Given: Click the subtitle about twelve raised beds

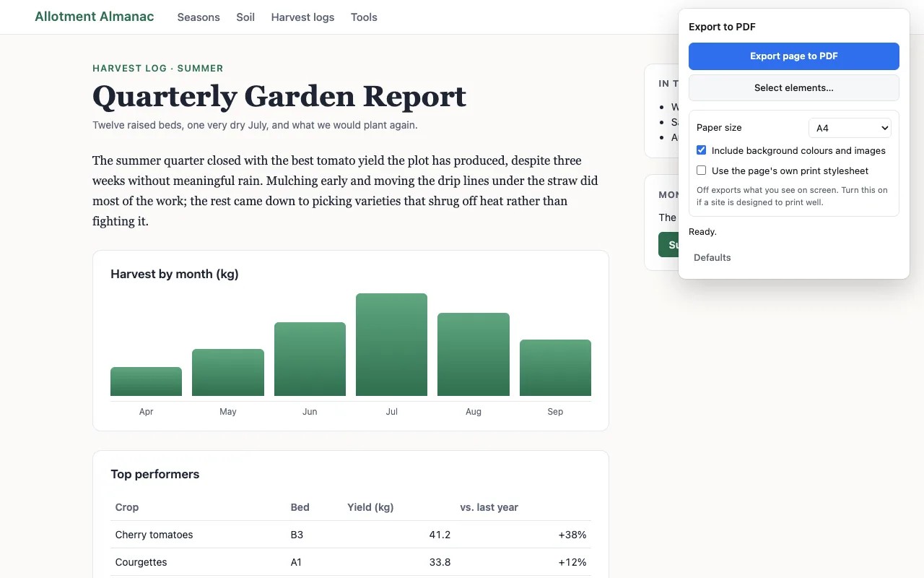Looking at the screenshot, I should pyautogui.click(x=255, y=125).
